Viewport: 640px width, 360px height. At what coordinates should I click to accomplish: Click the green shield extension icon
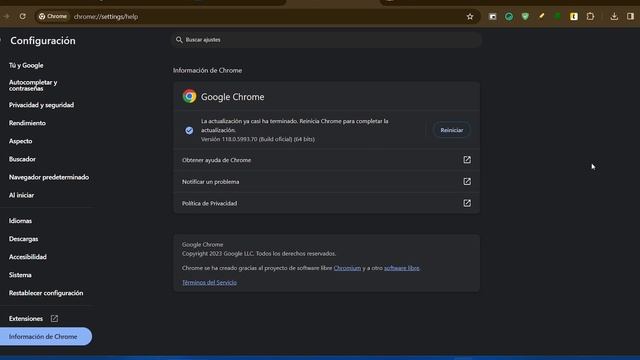pyautogui.click(x=525, y=16)
